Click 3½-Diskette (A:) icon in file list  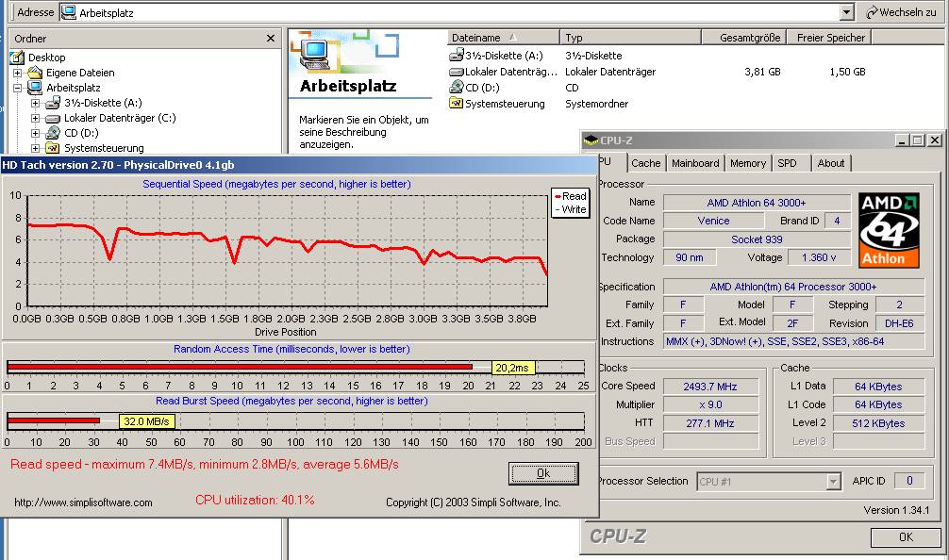[x=457, y=56]
